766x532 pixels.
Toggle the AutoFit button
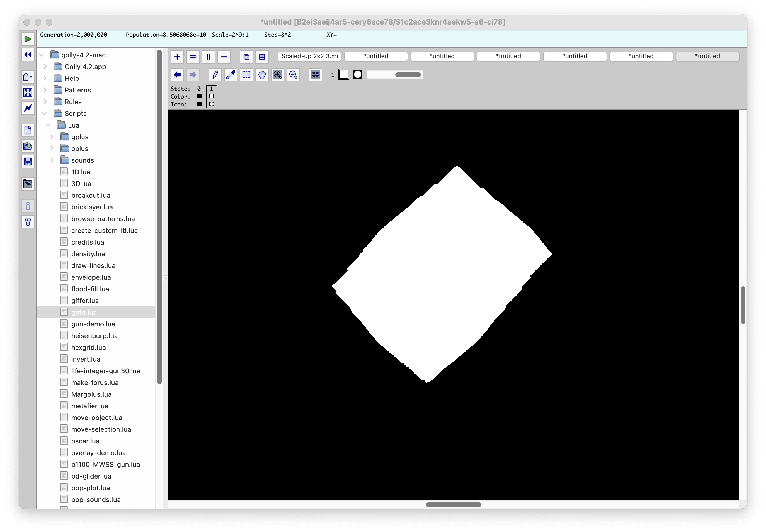(x=28, y=93)
